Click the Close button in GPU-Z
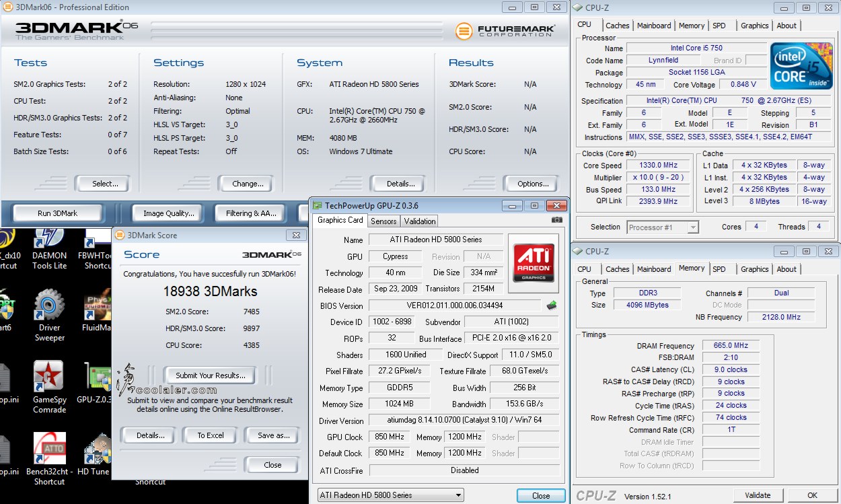Viewport: 841px width, 504px height. pyautogui.click(x=541, y=495)
